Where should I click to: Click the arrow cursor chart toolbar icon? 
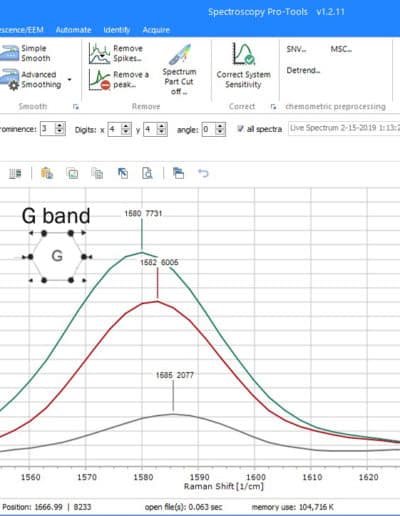point(123,173)
